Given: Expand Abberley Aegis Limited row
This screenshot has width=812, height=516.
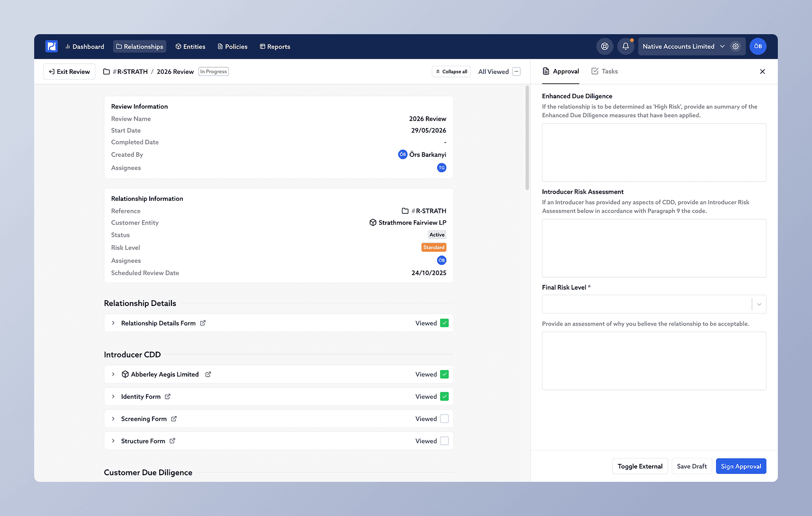Looking at the screenshot, I should [x=113, y=374].
